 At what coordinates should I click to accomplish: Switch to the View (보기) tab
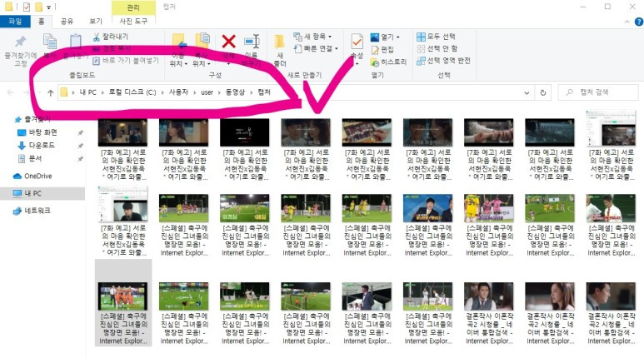point(95,22)
